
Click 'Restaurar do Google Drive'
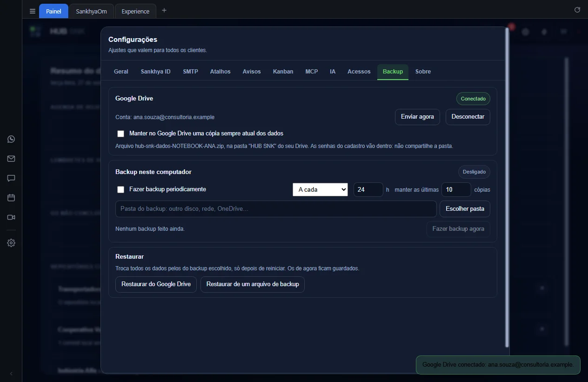pos(156,284)
